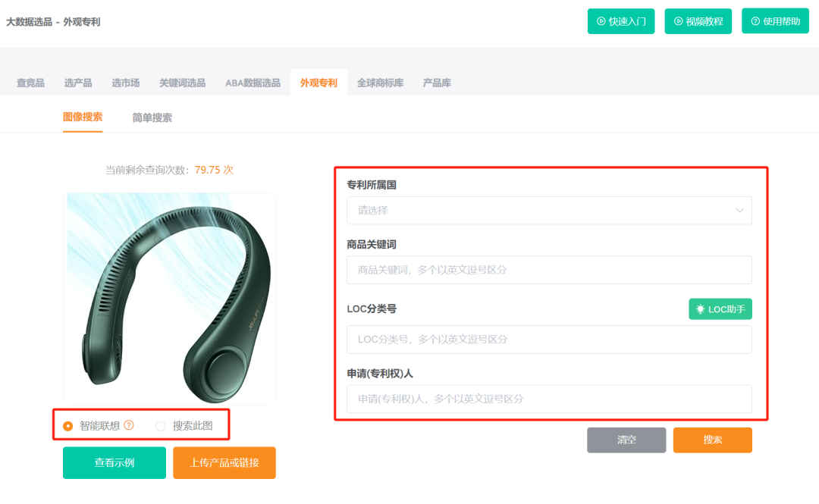The width and height of the screenshot is (819, 504).
Task: Open the 视频教程 video tutorials
Action: 698,21
